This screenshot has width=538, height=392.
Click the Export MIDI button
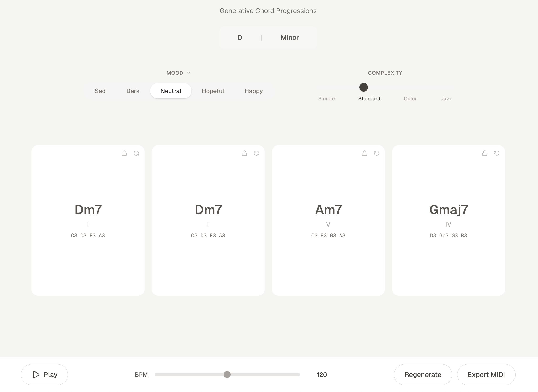pos(486,375)
